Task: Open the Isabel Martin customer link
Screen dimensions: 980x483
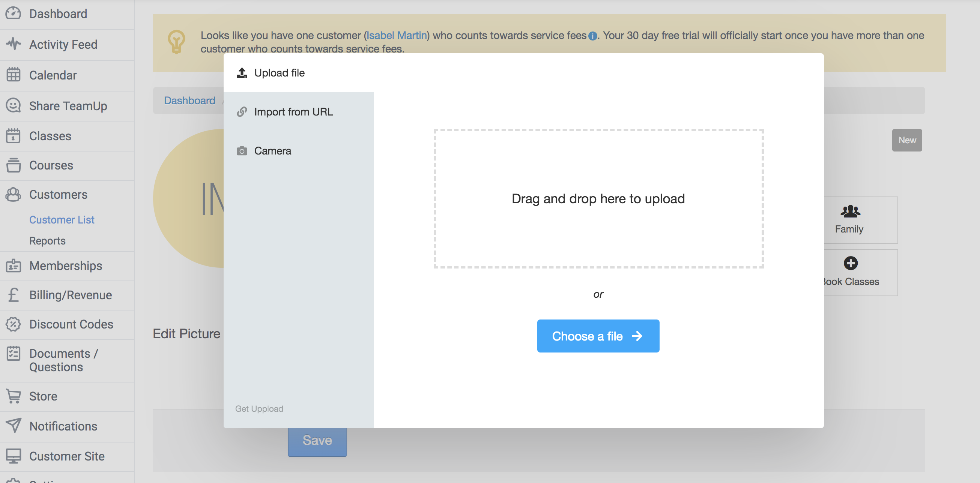Action: pos(396,35)
